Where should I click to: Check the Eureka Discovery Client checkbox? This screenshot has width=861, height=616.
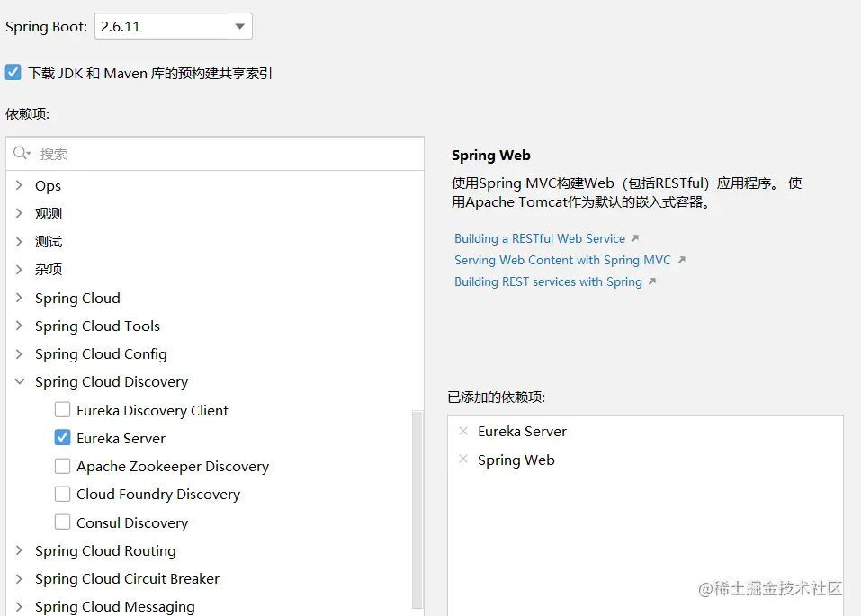click(63, 409)
